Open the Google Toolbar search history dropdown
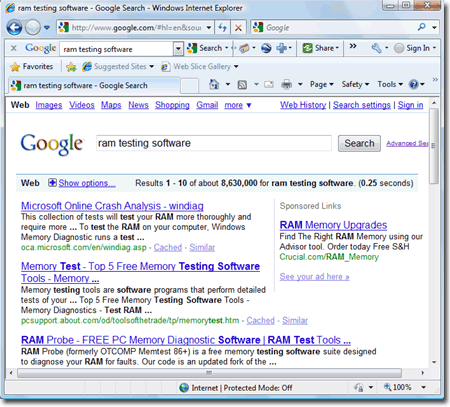 click(178, 49)
